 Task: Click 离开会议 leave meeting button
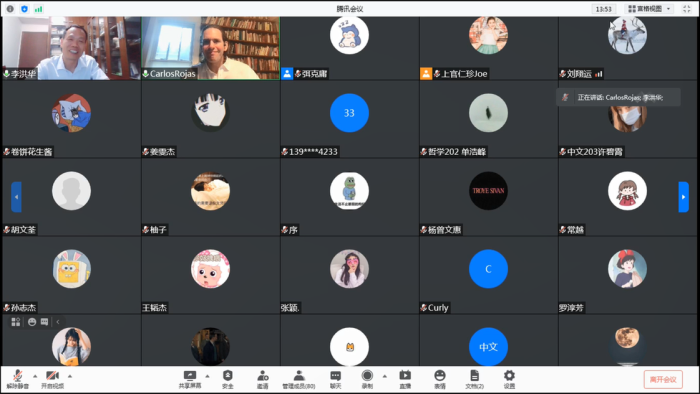663,379
